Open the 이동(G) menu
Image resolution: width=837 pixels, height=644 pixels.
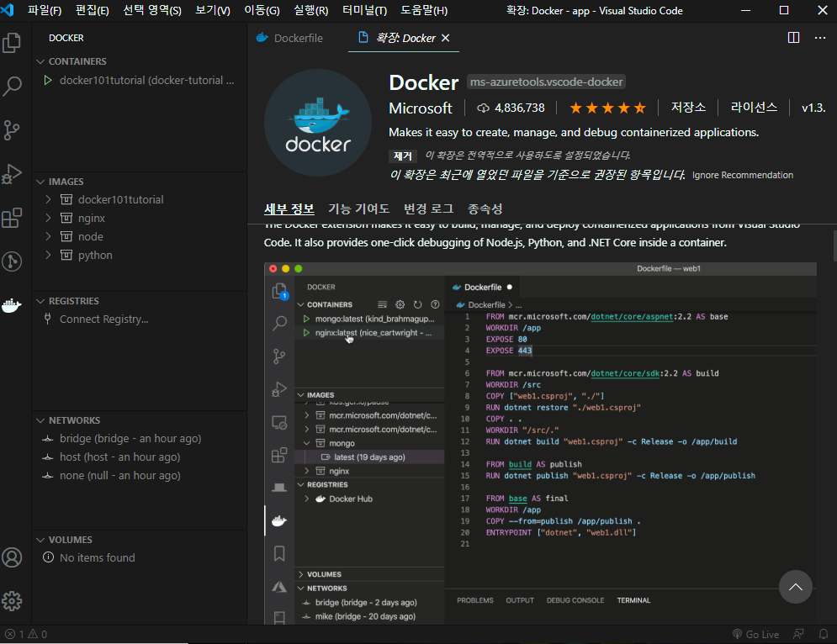[262, 10]
